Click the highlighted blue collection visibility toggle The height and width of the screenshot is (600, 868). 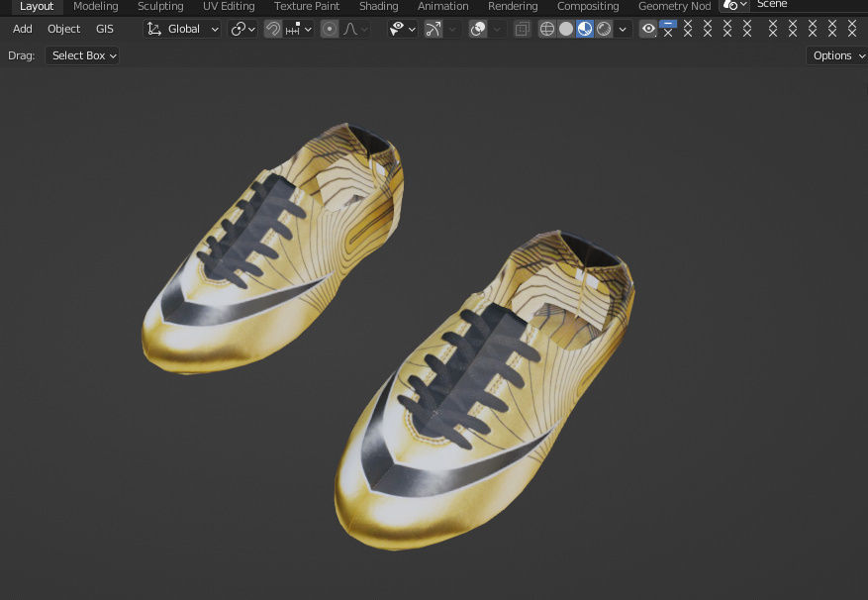[668, 24]
